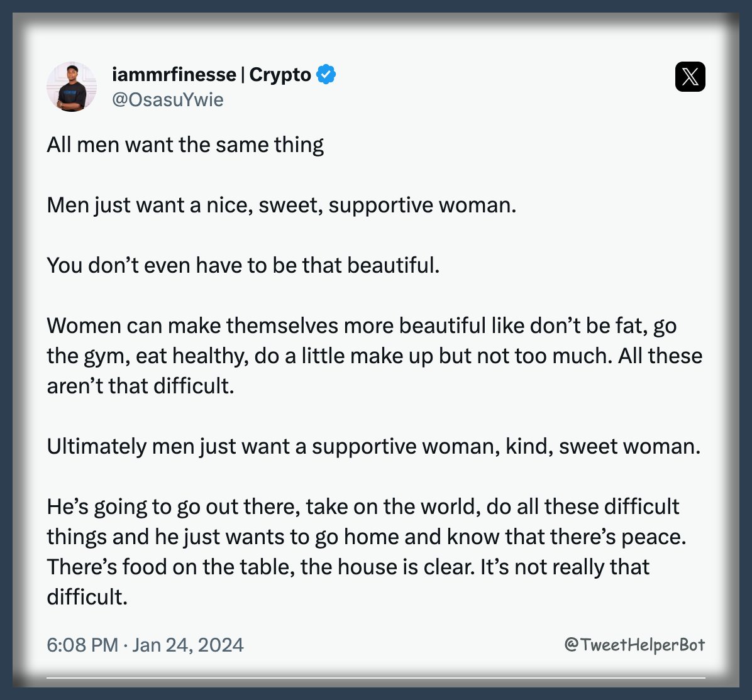Screen dimensions: 752x700
Task: Click the text "There's food on the table"
Action: 170,567
